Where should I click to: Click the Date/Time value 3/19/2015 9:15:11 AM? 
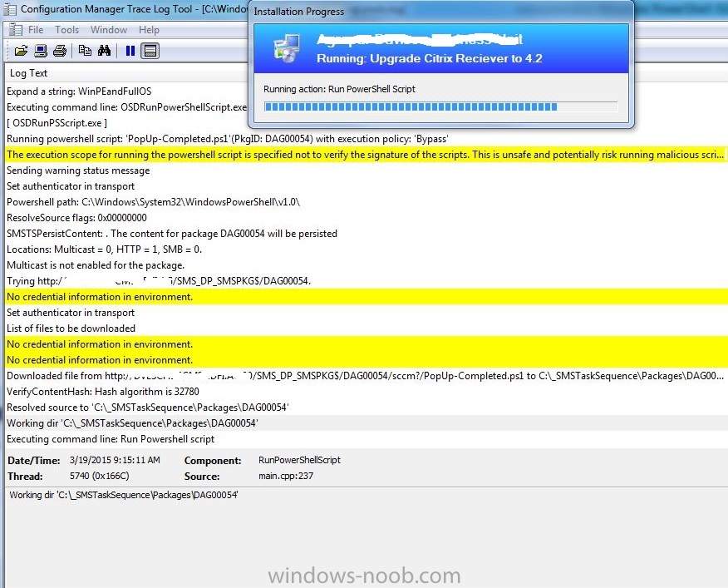[115, 460]
